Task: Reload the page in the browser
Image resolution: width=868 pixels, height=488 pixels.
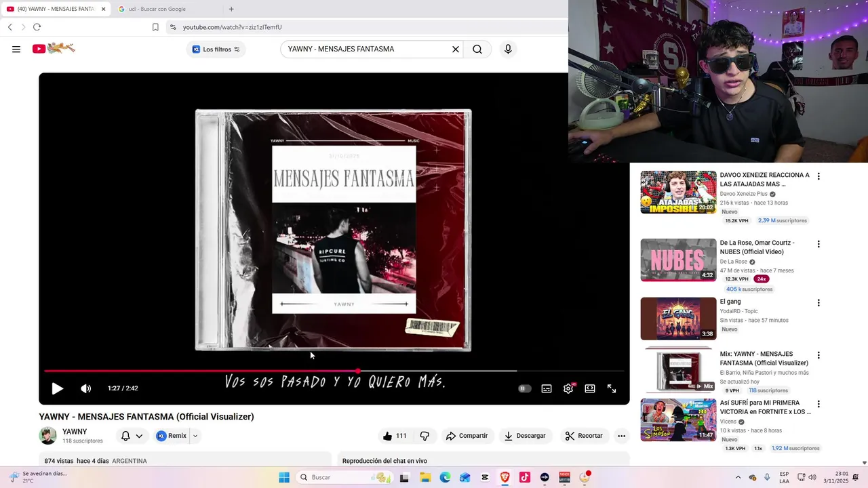Action: (37, 27)
